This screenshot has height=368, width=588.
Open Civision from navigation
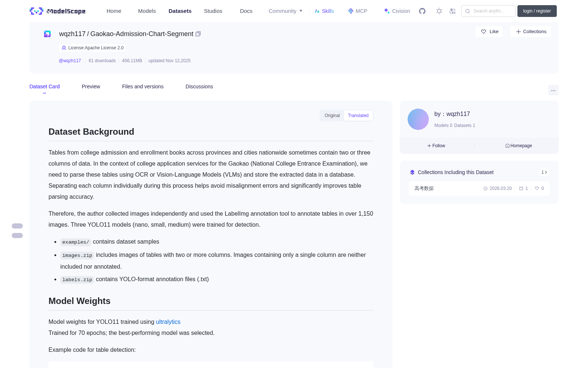(397, 11)
